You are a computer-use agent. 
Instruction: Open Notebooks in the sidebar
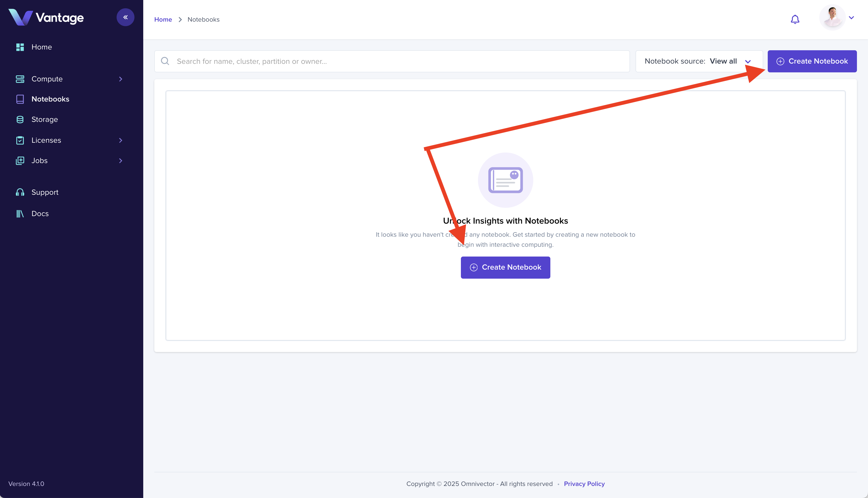50,99
